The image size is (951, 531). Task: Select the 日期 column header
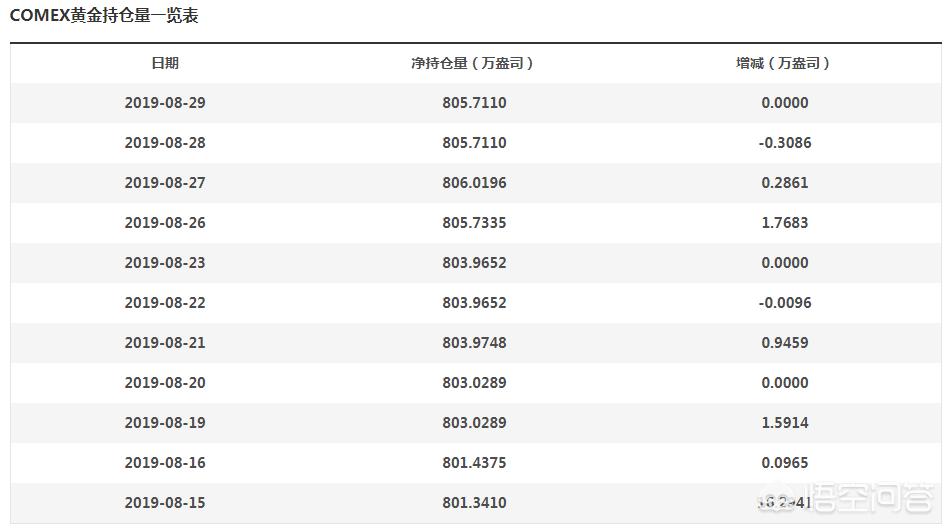tap(165, 63)
